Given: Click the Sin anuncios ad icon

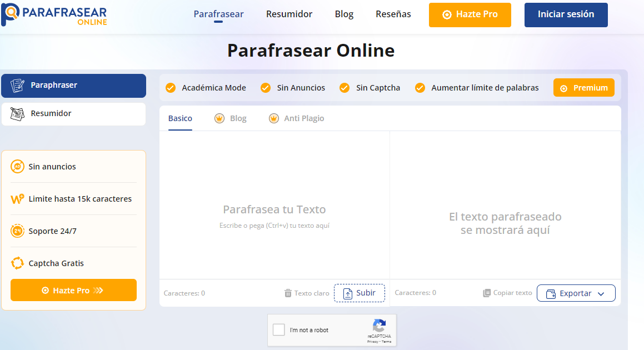Looking at the screenshot, I should (x=17, y=166).
